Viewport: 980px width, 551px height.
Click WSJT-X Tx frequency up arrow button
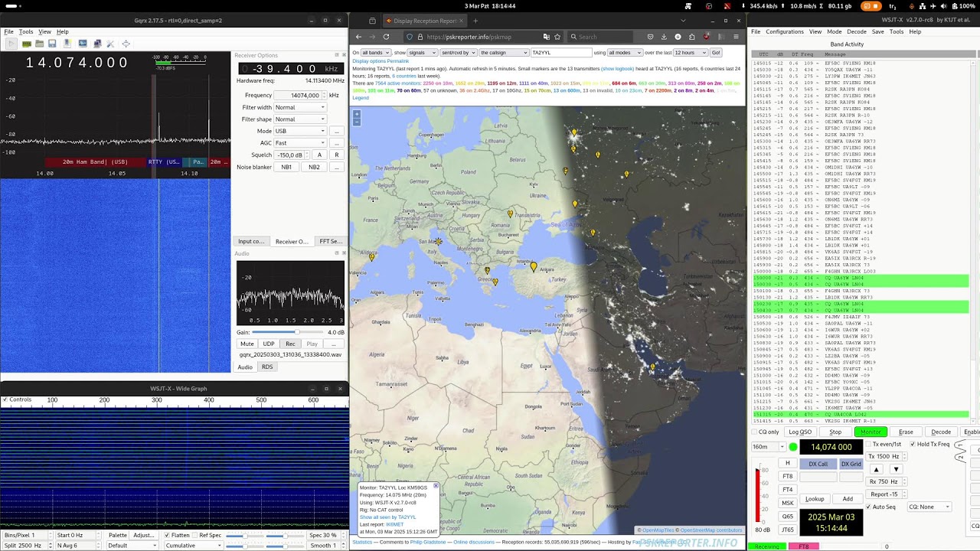click(x=877, y=469)
